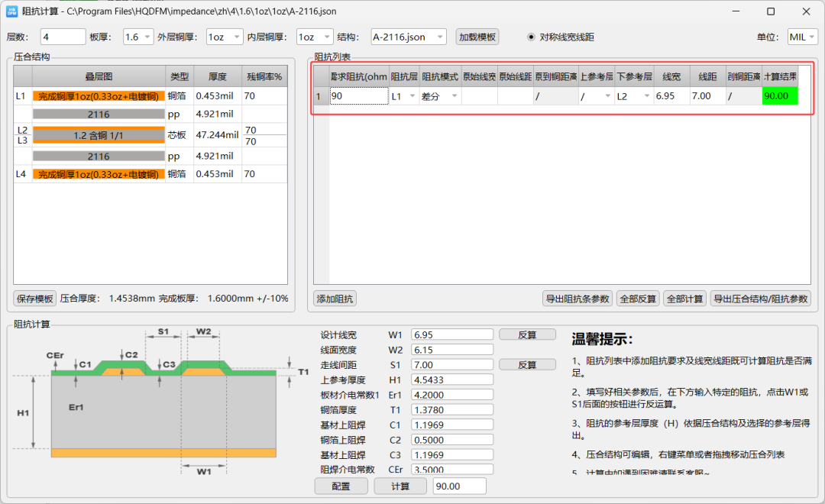
Task: Click the 添加阻抗 button
Action: point(335,299)
